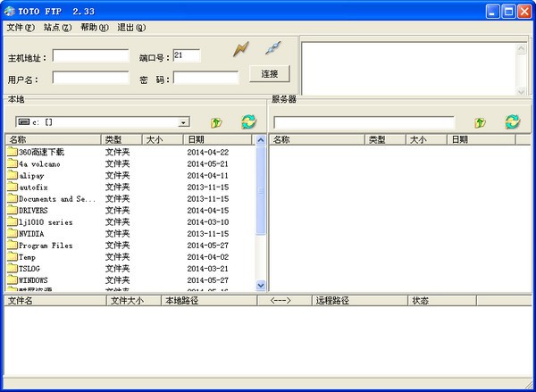Click the 本地路径 queue column header
Image resolution: width=536 pixels, height=392 pixels.
click(209, 301)
